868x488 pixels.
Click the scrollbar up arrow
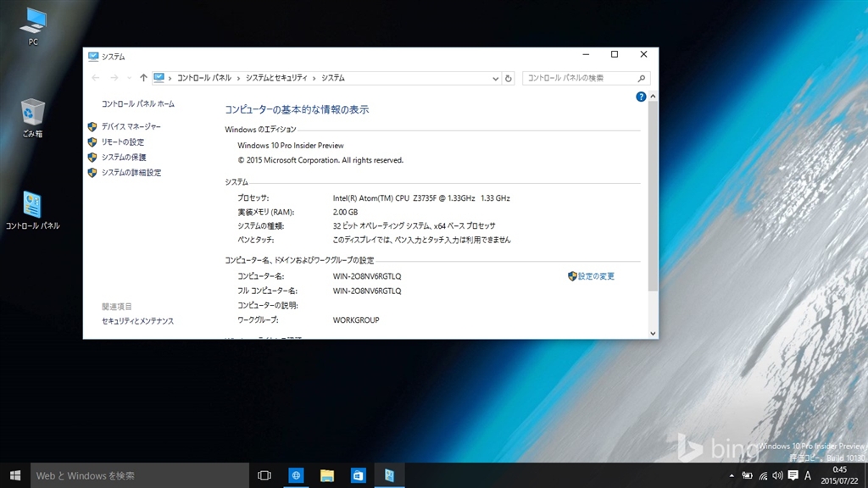point(653,97)
